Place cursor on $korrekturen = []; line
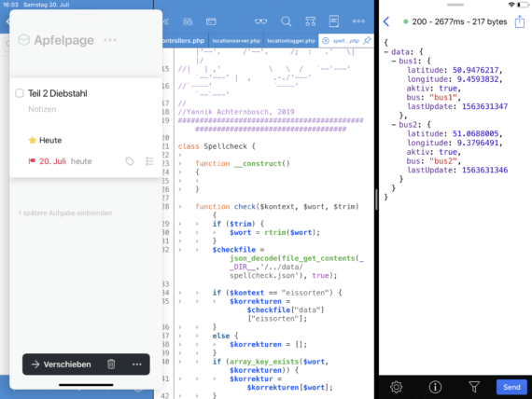 [268, 344]
